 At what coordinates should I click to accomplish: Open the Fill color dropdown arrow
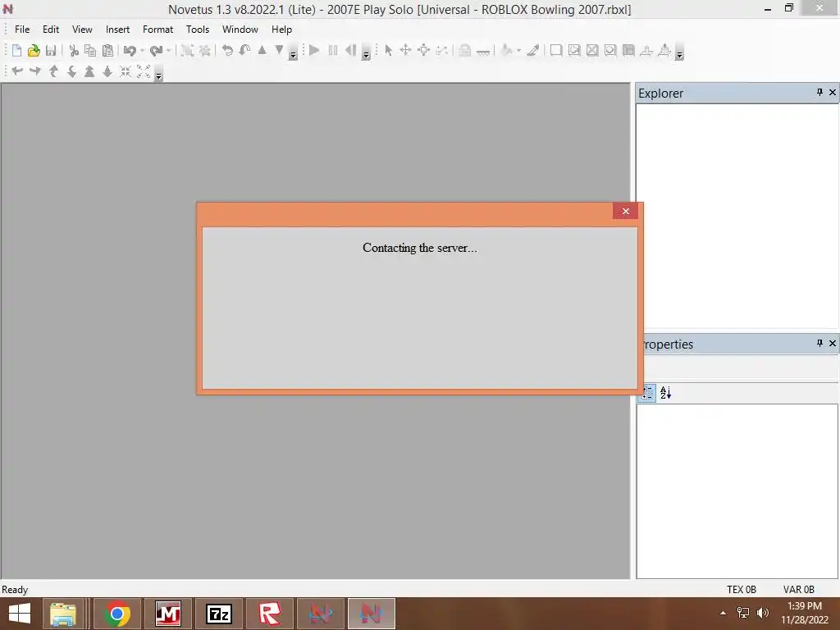click(x=518, y=50)
